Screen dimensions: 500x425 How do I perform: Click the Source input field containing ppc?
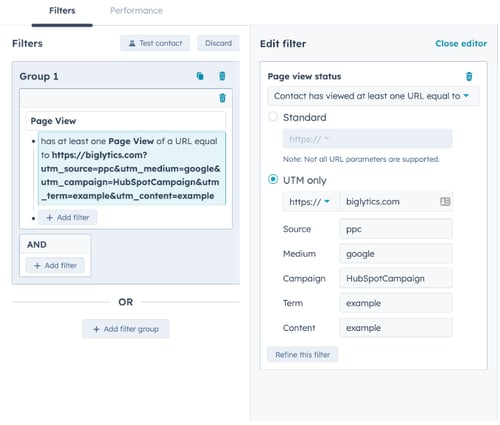pyautogui.click(x=396, y=229)
